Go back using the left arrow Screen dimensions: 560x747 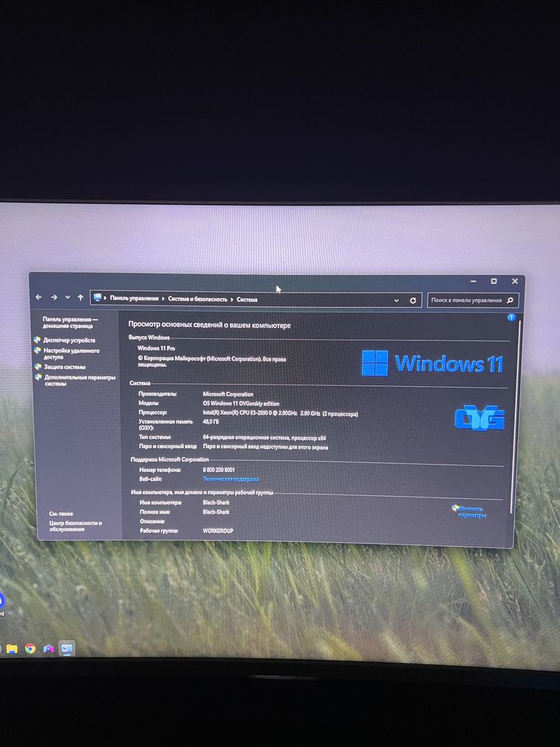[39, 297]
